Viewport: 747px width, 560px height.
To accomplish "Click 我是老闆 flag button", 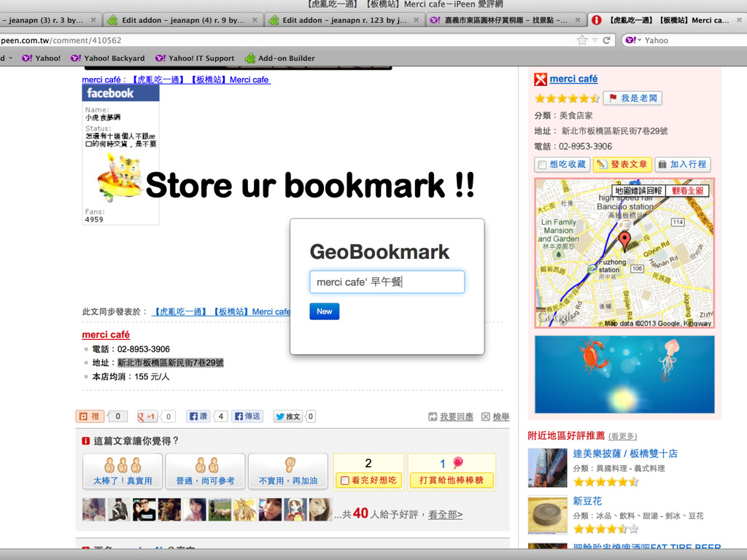I will point(632,98).
